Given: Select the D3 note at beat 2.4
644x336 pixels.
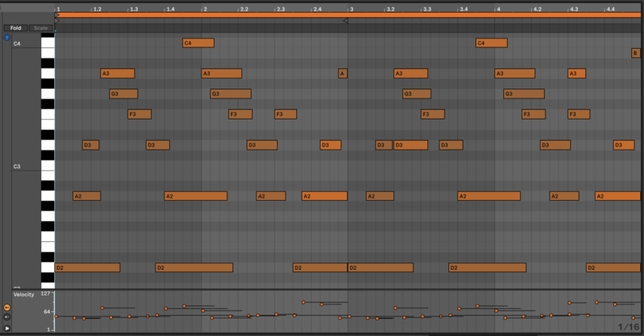Looking at the screenshot, I should (x=330, y=145).
